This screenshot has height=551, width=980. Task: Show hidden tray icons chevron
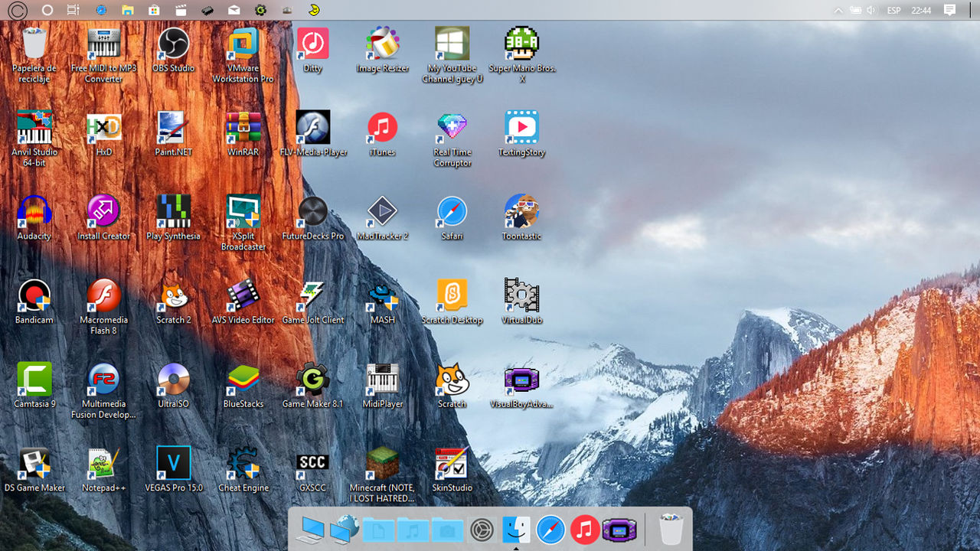[838, 10]
